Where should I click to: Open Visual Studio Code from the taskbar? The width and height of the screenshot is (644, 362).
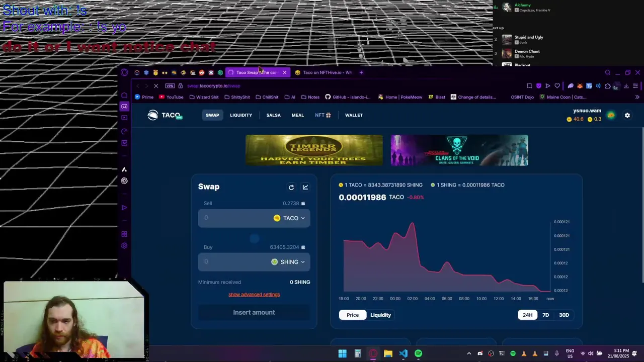(x=403, y=353)
